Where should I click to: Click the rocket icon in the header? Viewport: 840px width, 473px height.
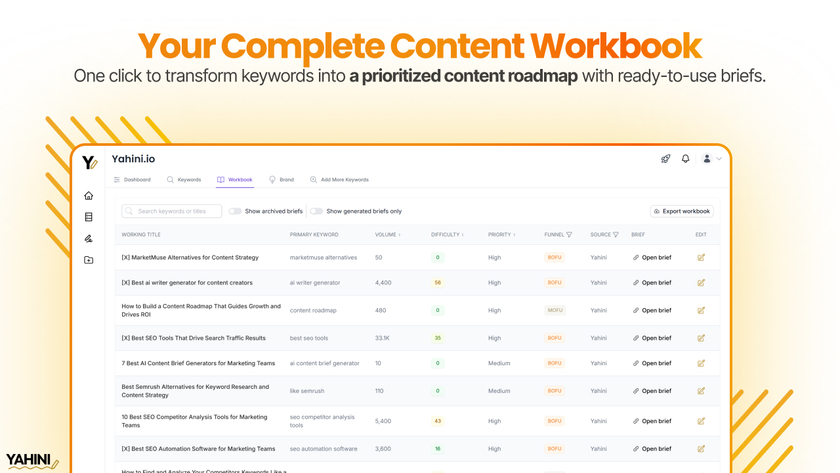[665, 159]
